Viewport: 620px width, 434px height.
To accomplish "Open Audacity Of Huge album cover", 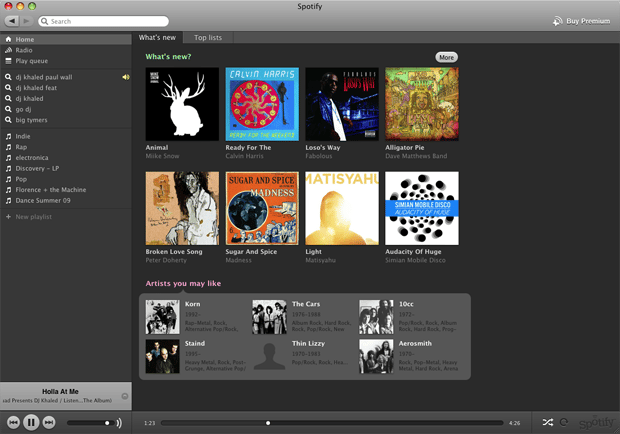I will 422,208.
